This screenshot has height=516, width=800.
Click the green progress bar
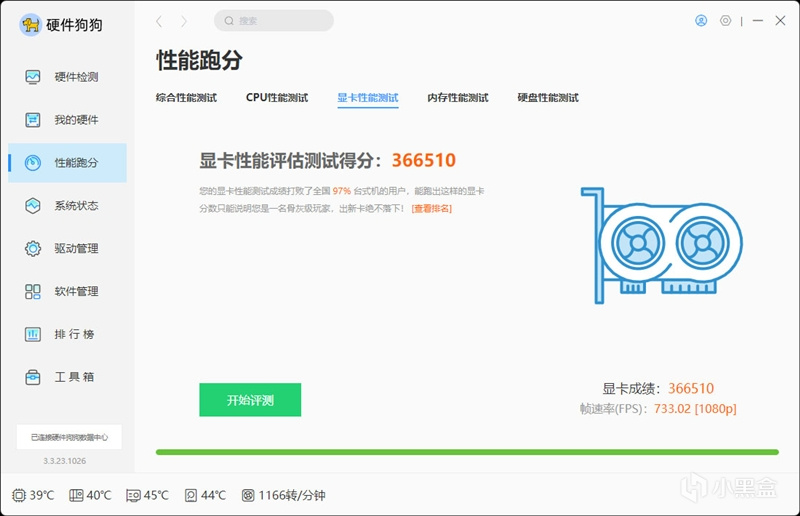click(467, 452)
